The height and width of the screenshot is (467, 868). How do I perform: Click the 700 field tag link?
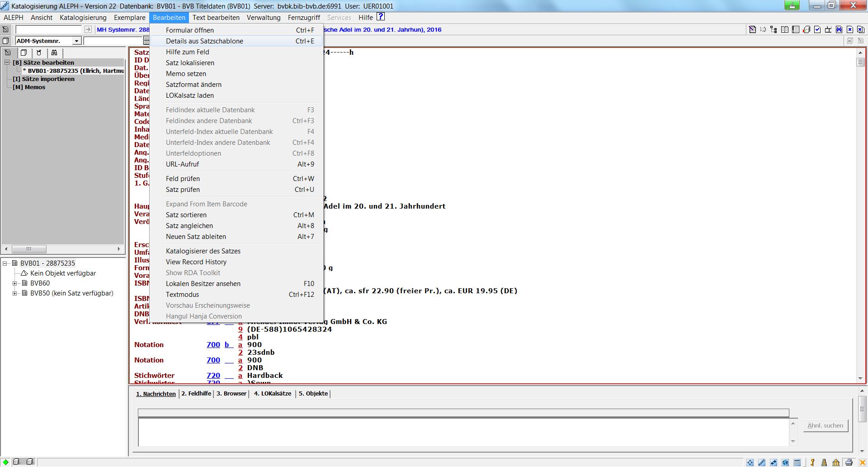pyautogui.click(x=213, y=345)
